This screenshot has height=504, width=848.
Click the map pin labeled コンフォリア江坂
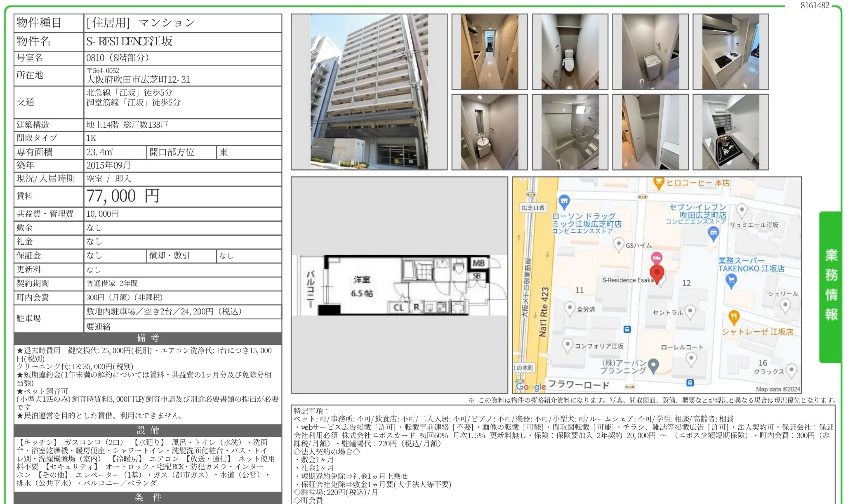pos(568,344)
